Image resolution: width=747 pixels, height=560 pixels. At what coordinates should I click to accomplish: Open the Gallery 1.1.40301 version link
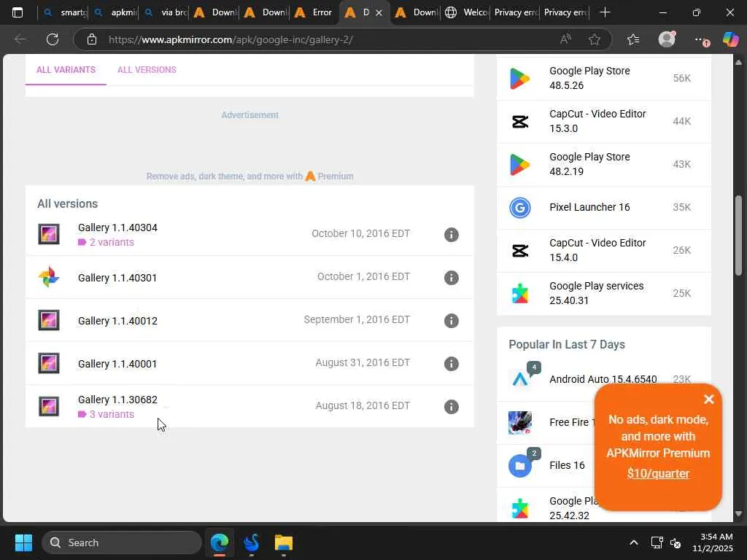(x=117, y=278)
